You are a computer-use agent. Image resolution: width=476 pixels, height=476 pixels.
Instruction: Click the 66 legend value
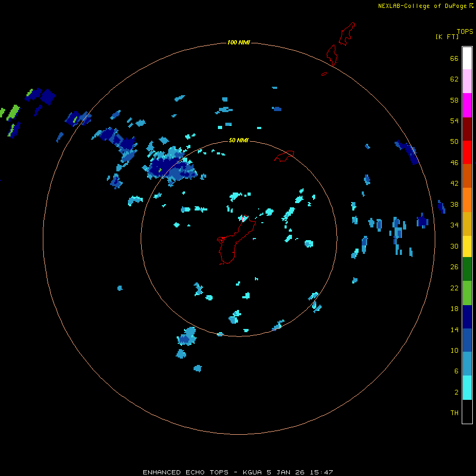pos(454,58)
